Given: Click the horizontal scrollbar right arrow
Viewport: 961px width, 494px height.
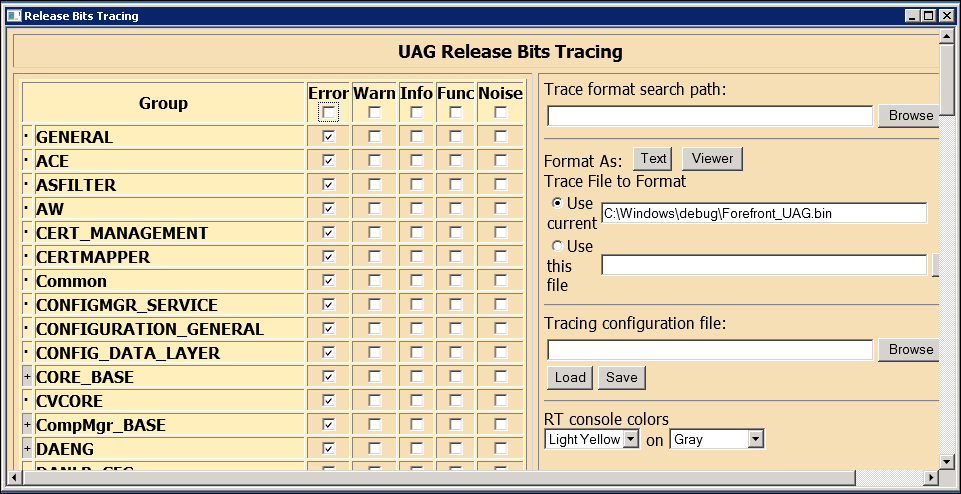Looking at the screenshot, I should [x=931, y=477].
